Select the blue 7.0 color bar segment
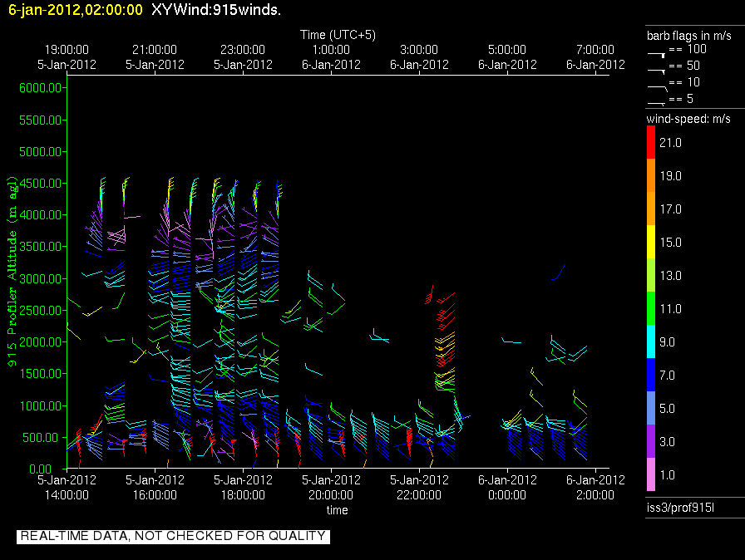 (651, 376)
